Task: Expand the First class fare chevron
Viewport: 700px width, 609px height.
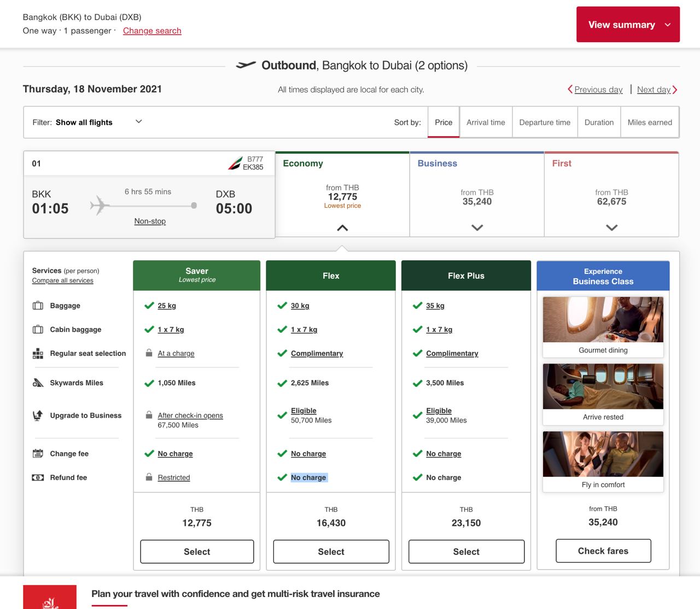Action: click(611, 227)
